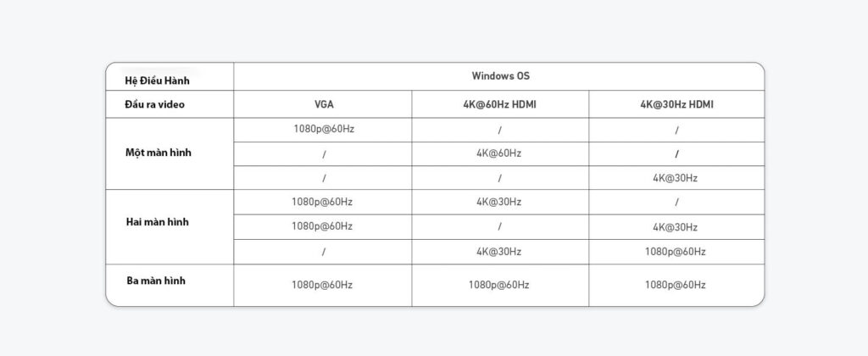Click the "Ba màn hình" row label
Image resolution: width=868 pixels, height=356 pixels.
point(155,281)
